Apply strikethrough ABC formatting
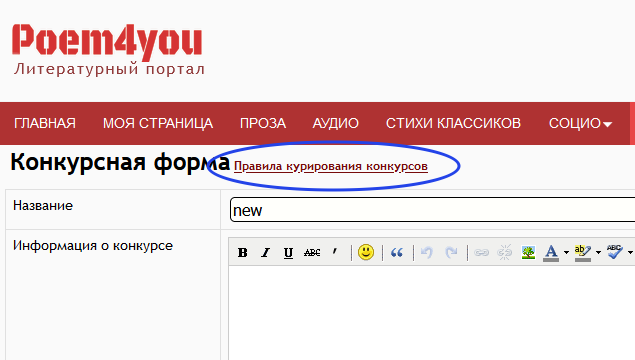This screenshot has height=360, width=635. coord(311,252)
